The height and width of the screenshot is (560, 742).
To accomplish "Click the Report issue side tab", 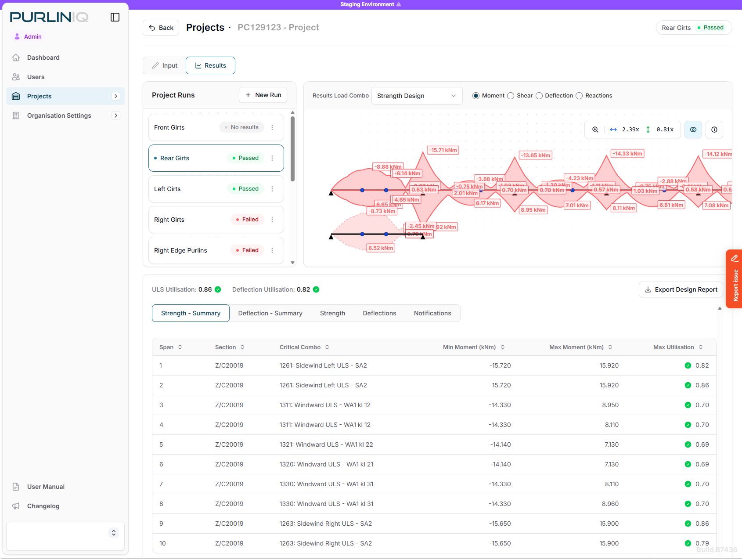I will point(734,279).
